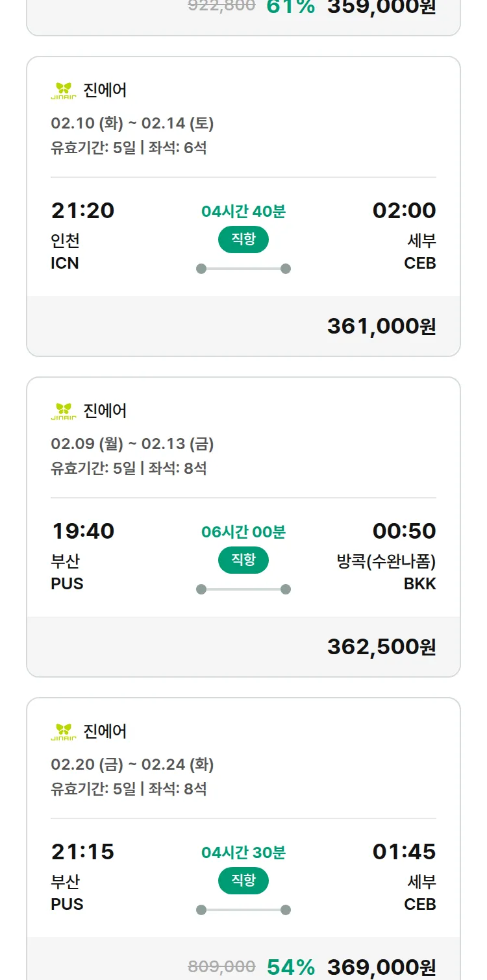Click 직항 badge on Busan-Bangkok flight

(x=243, y=560)
